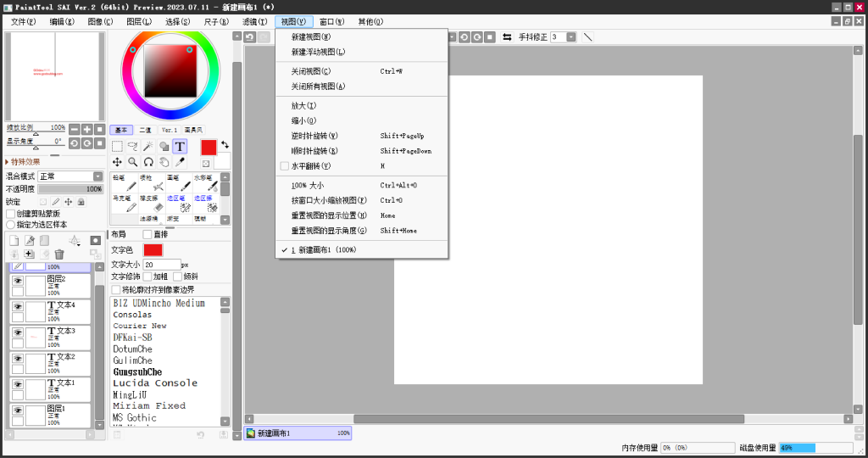Hide 文本4 layer using eye icon
The width and height of the screenshot is (868, 458).
[18, 307]
